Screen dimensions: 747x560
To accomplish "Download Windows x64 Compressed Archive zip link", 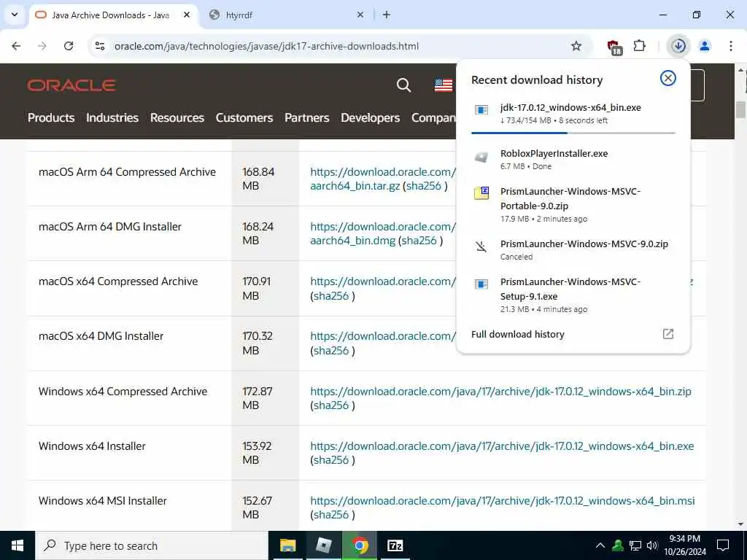I will click(500, 392).
